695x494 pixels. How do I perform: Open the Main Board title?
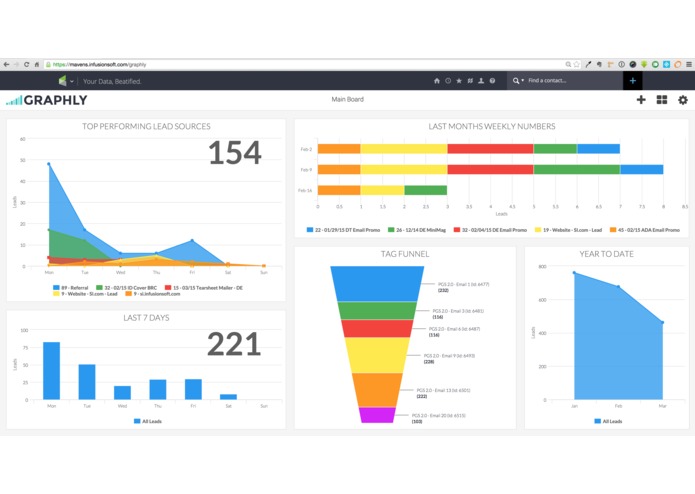(348, 99)
